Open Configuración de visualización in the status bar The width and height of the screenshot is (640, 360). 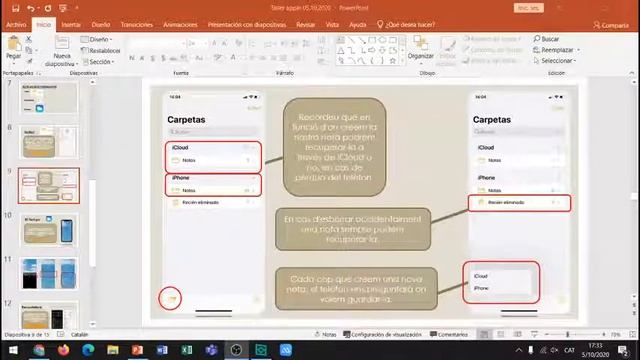tap(382, 334)
